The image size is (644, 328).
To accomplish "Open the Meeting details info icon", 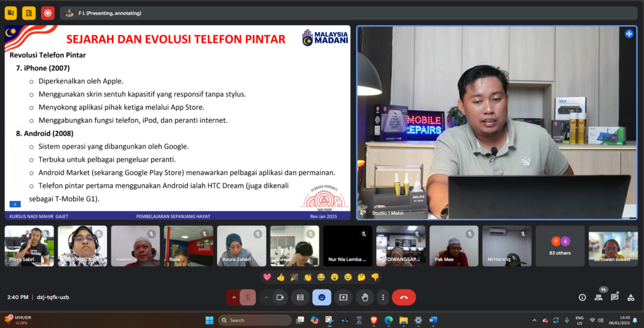I will click(x=582, y=297).
